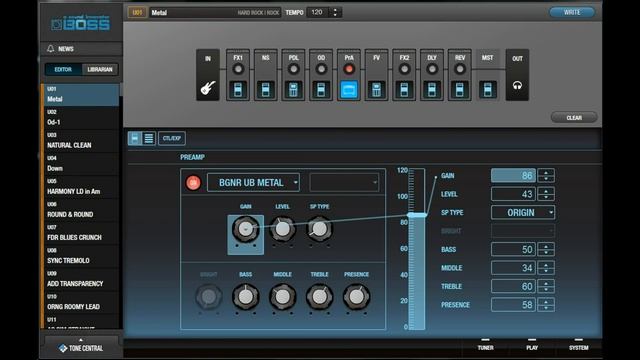Click the U01 patch number button
This screenshot has height=360, width=640.
137,13
